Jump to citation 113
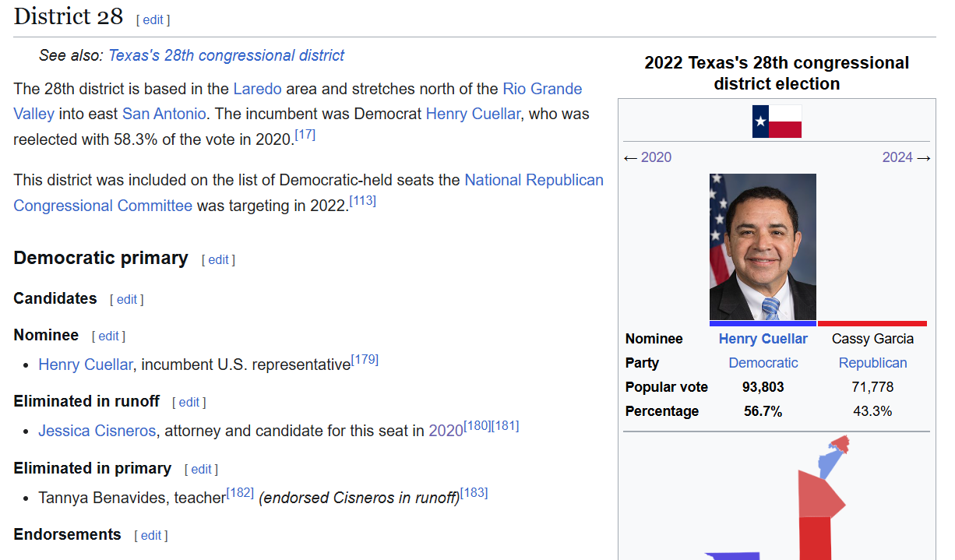Image resolution: width=955 pixels, height=560 pixels. pos(362,201)
